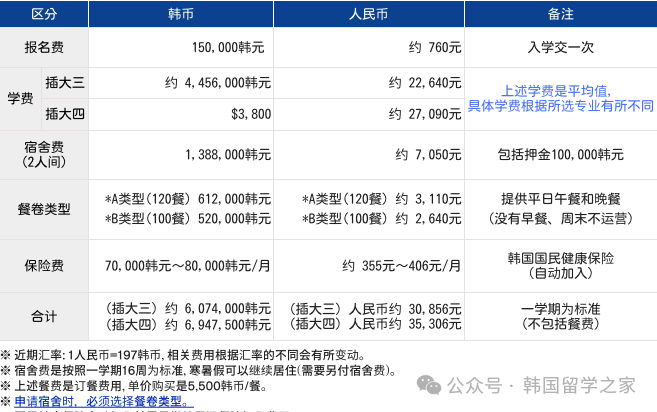
Task: Click the 宿舍费是按照一学期16周 footnote
Action: (198, 371)
